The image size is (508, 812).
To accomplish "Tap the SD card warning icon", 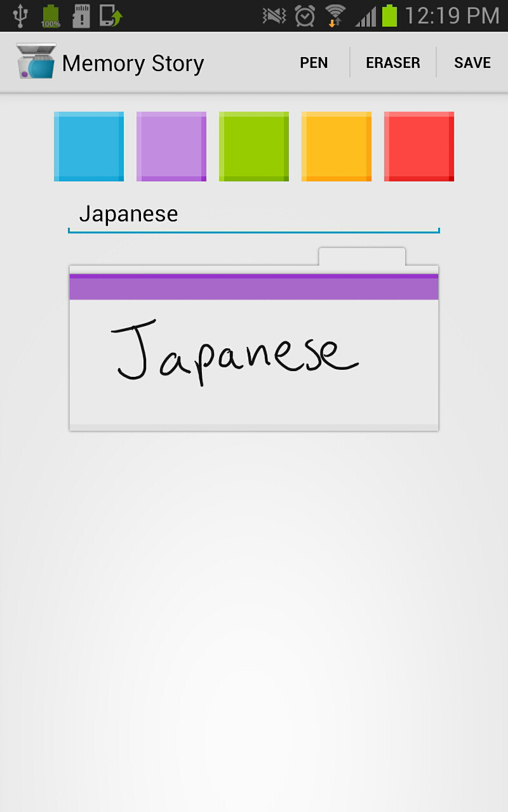I will pos(81,15).
